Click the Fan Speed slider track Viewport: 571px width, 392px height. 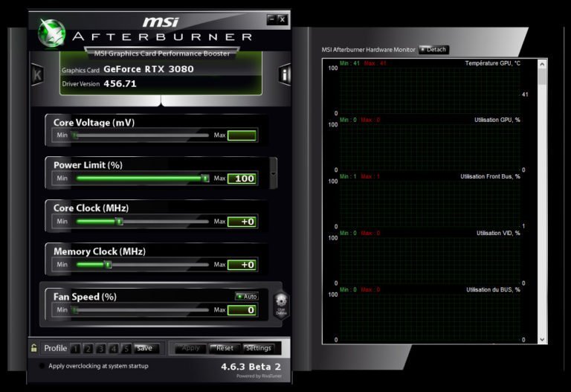pos(141,310)
